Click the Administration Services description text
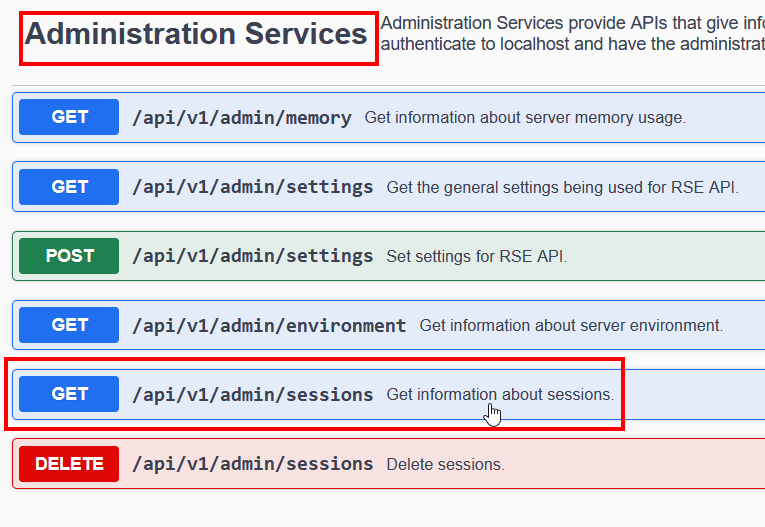This screenshot has width=765, height=527. [x=570, y=33]
